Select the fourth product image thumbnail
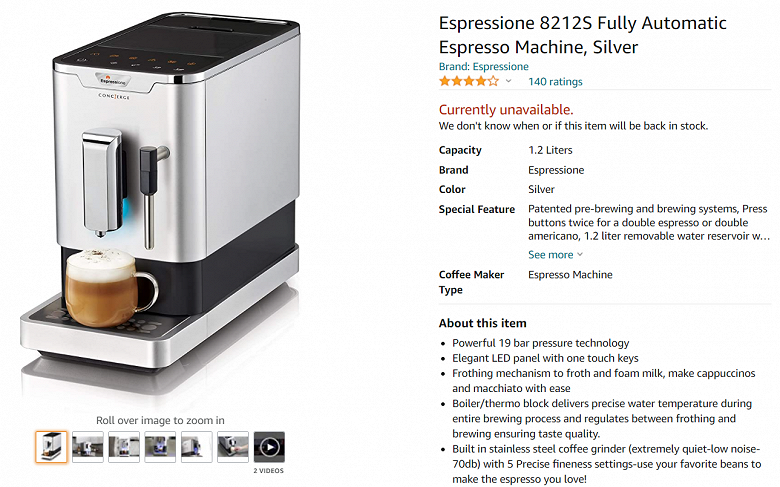Screen dimensions: 780x487 160,447
